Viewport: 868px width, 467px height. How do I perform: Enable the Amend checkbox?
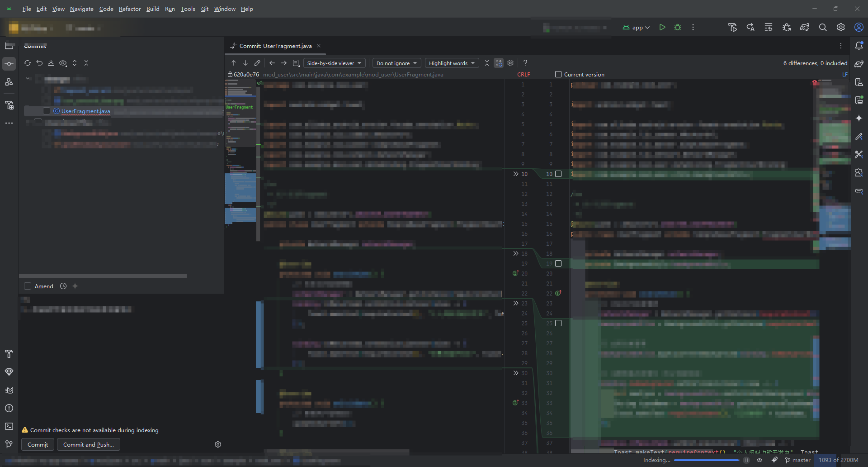27,286
